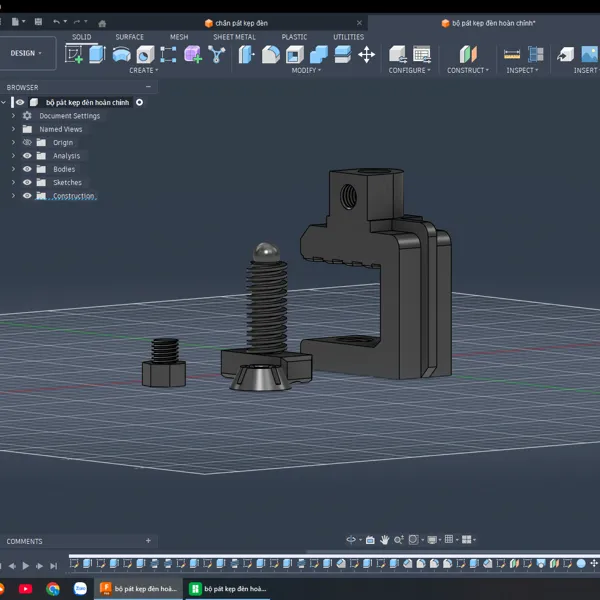Open Chrome from the taskbar
This screenshot has height=600, width=600.
point(53,589)
